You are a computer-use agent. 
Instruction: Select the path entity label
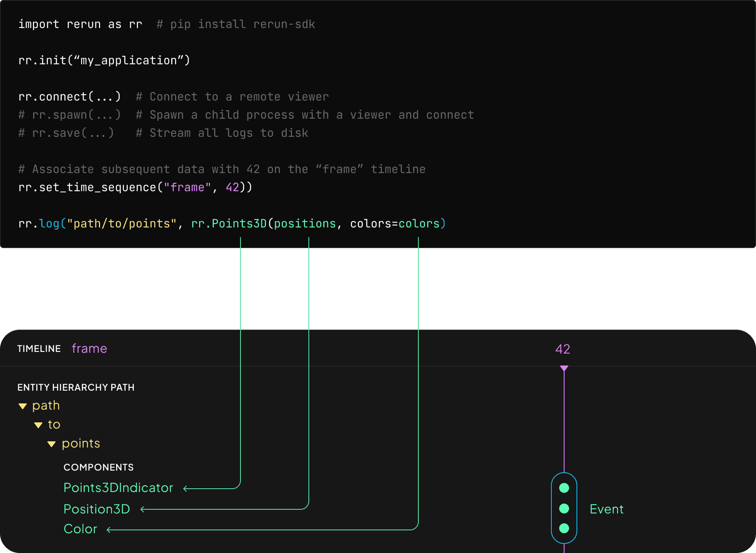[46, 405]
